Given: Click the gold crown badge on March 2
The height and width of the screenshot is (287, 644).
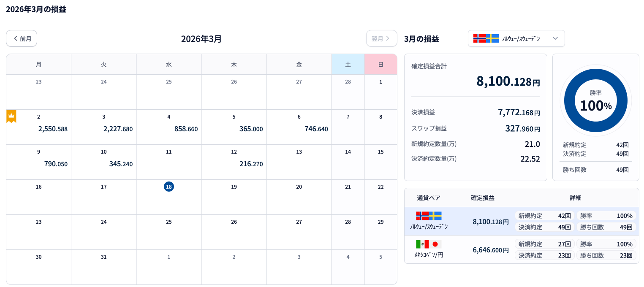Looking at the screenshot, I should (x=11, y=116).
